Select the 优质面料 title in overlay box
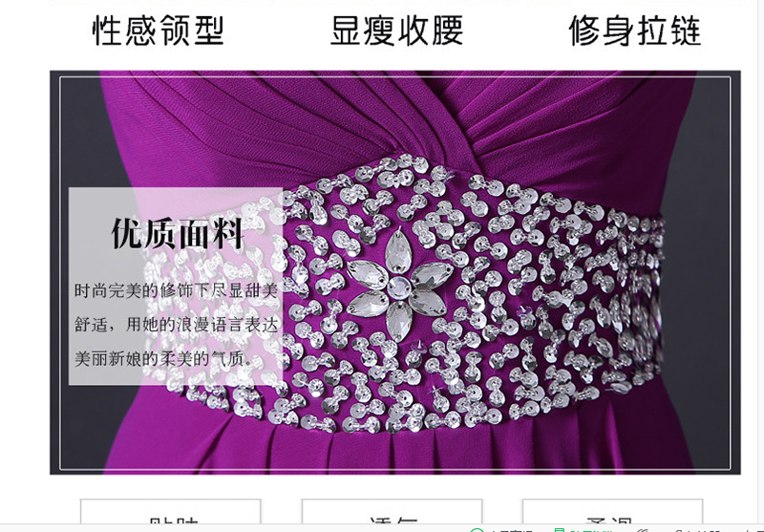764x532 pixels. (178, 234)
